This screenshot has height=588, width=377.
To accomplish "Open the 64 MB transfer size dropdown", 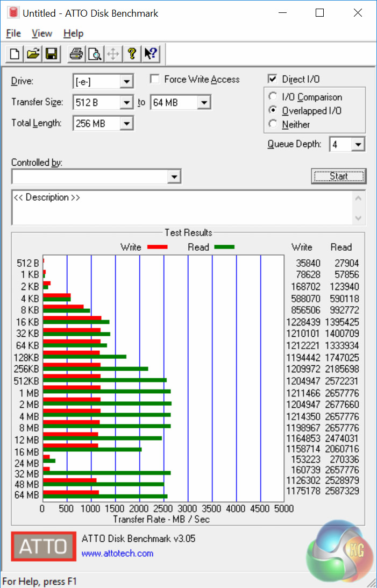I will 204,102.
